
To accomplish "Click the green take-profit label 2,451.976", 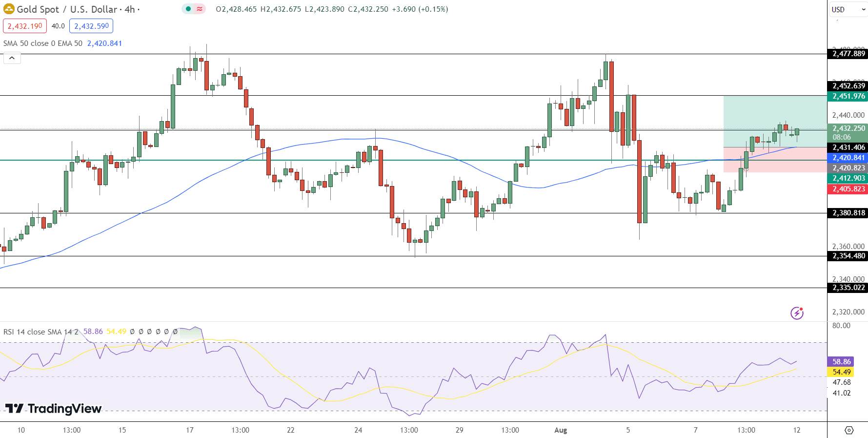I will [x=848, y=96].
